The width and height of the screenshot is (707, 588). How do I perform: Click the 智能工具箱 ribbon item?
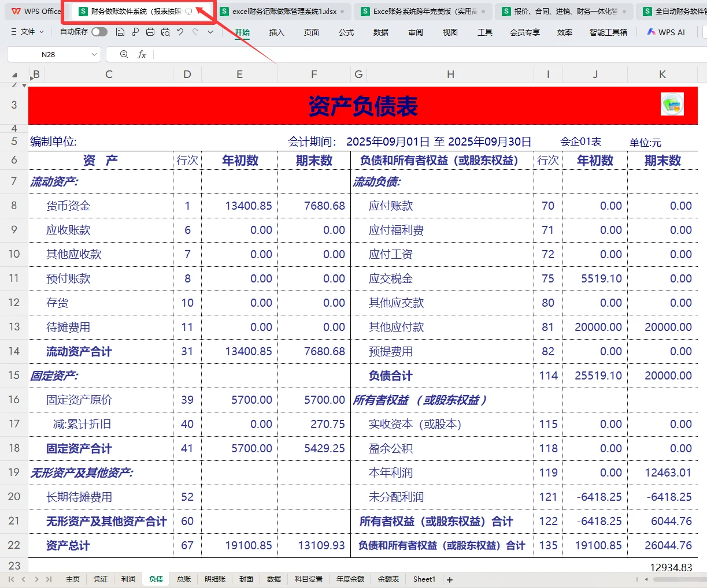click(x=608, y=32)
